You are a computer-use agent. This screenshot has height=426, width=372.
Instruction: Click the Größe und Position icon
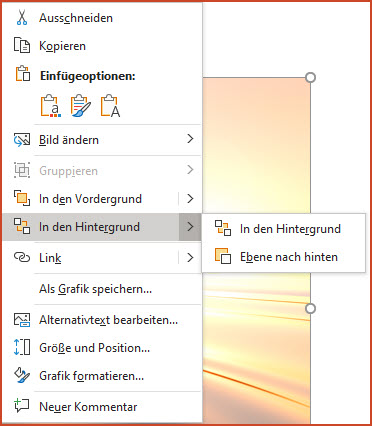pos(22,347)
